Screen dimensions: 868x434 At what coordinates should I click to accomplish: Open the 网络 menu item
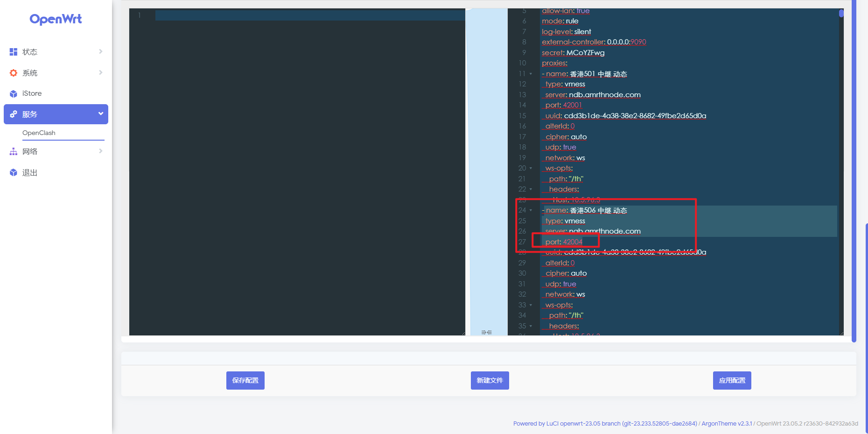point(56,151)
